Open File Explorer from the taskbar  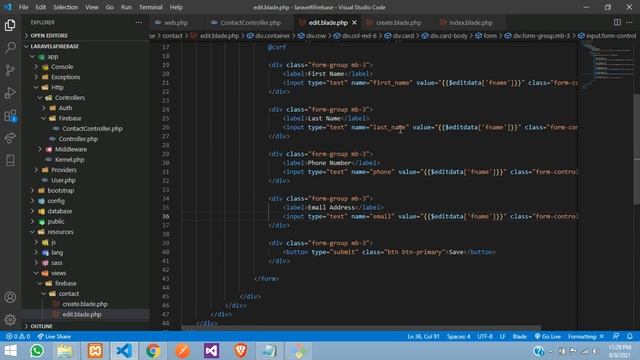point(64,351)
